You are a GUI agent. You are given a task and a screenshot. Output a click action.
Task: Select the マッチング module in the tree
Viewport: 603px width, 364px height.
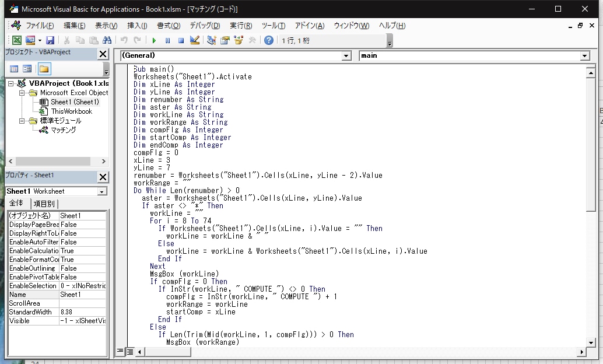(64, 130)
